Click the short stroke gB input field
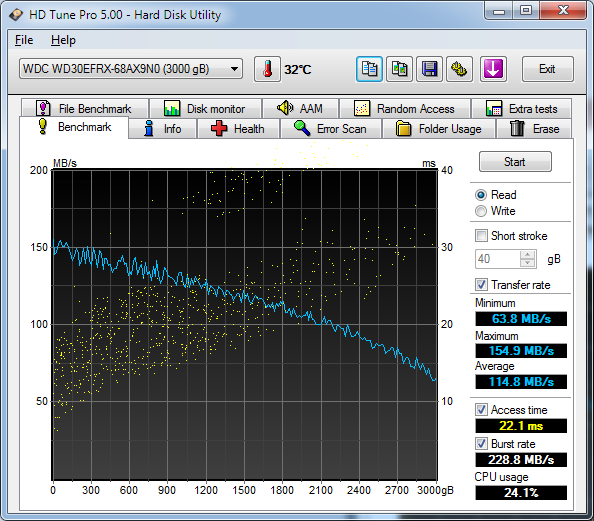594x521 pixels. (x=498, y=259)
